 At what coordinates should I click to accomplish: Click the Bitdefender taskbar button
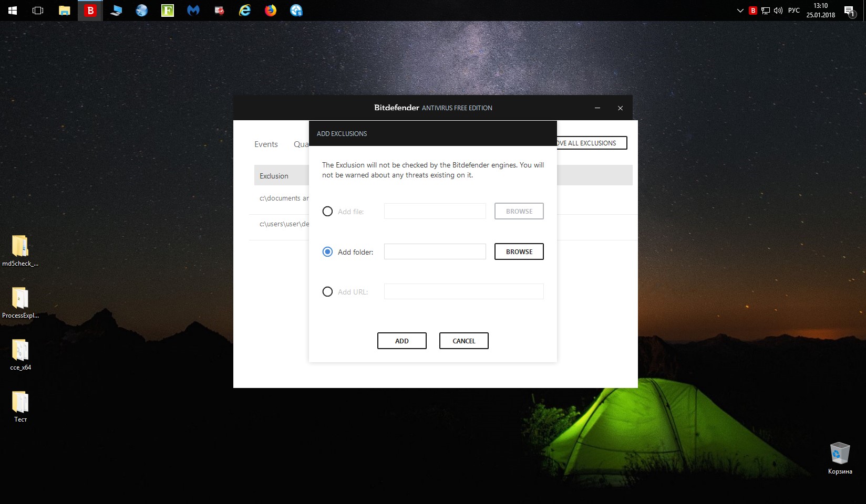coord(90,10)
